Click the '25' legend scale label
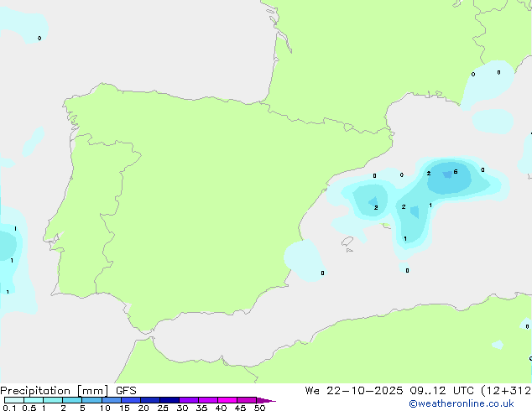The width and height of the screenshot is (532, 411). 163,408
